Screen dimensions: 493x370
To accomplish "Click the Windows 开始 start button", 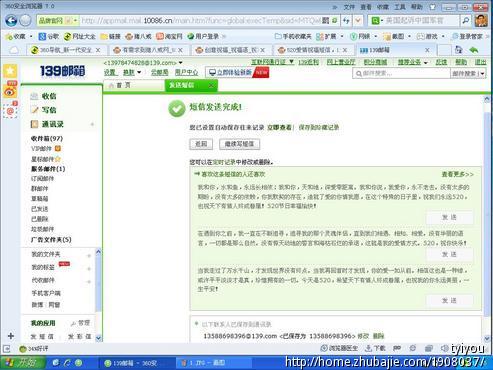I will pyautogui.click(x=22, y=363).
